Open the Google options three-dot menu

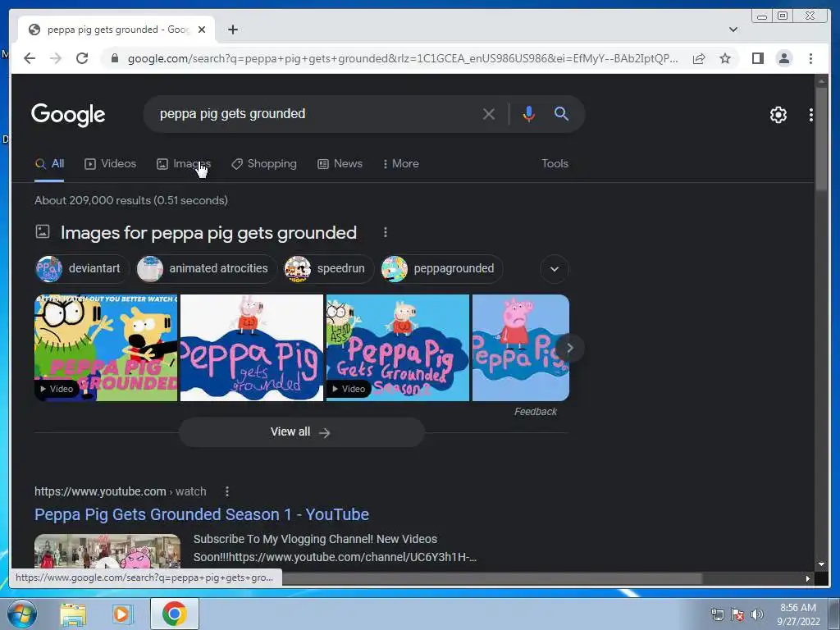810,115
